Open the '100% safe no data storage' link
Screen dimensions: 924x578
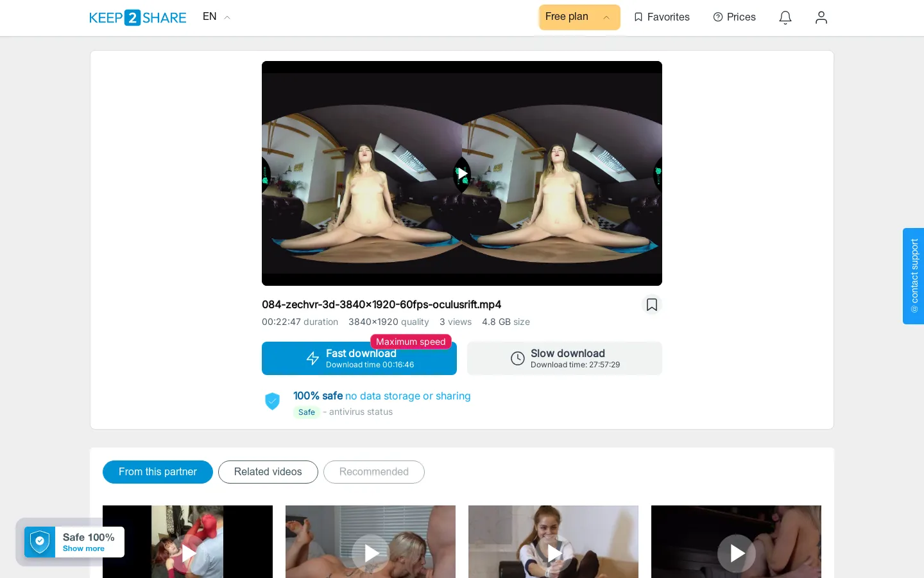pos(382,396)
